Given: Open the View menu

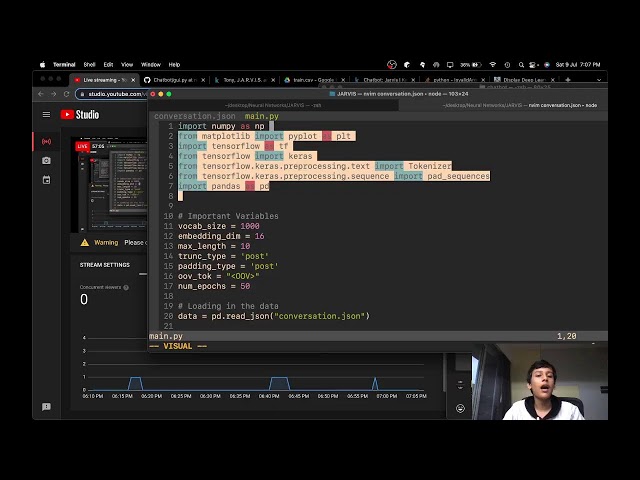Looking at the screenshot, I should pyautogui.click(x=127, y=64).
